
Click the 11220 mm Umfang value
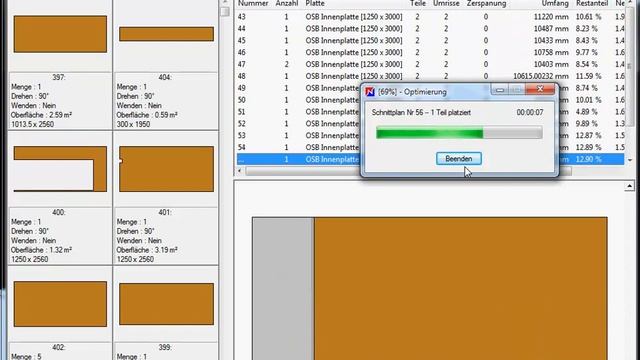551,17
